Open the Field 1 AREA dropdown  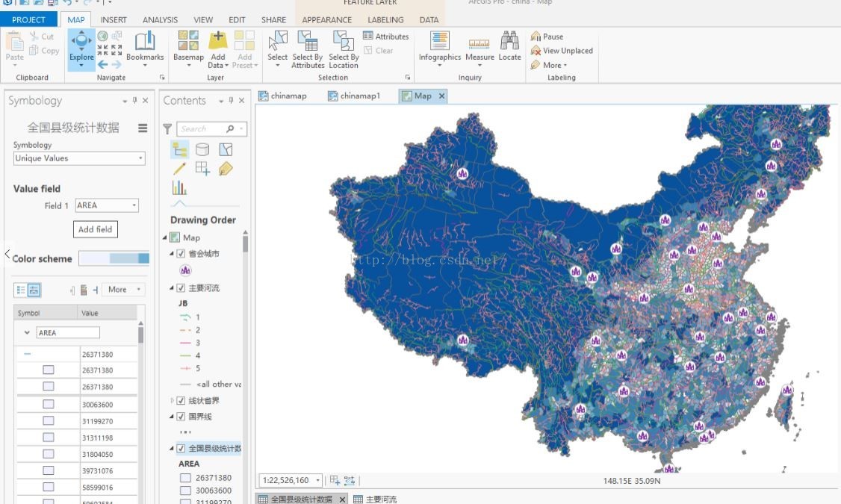[x=108, y=205]
